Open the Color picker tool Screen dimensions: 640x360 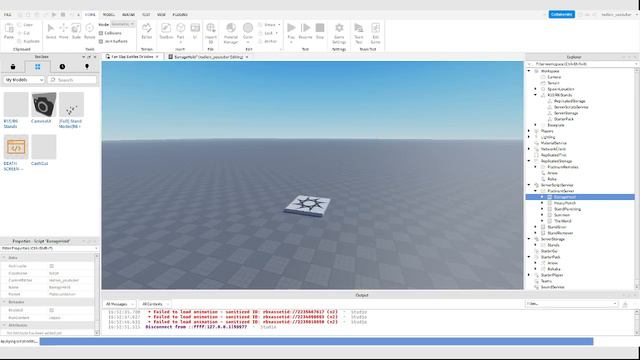[248, 33]
